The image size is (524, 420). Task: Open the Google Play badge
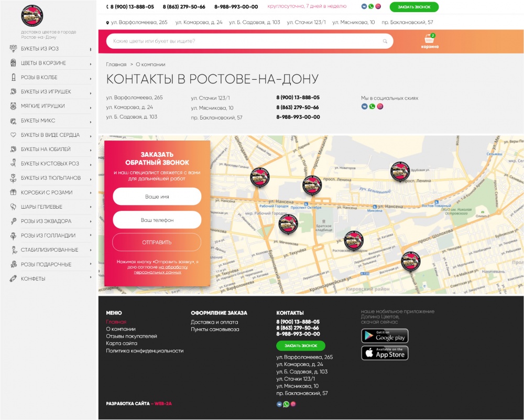(385, 336)
